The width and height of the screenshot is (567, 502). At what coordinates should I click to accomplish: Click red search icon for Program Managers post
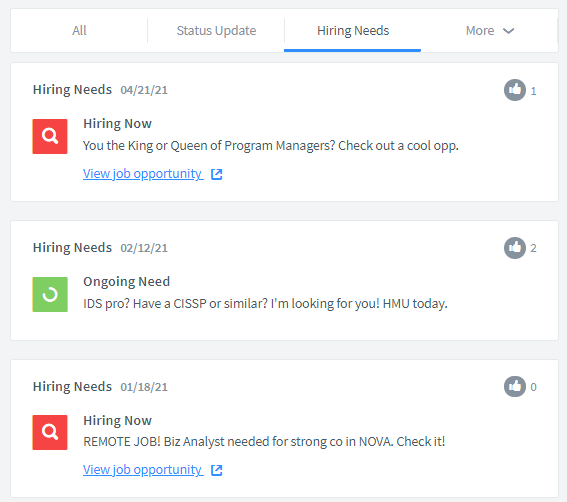point(50,136)
